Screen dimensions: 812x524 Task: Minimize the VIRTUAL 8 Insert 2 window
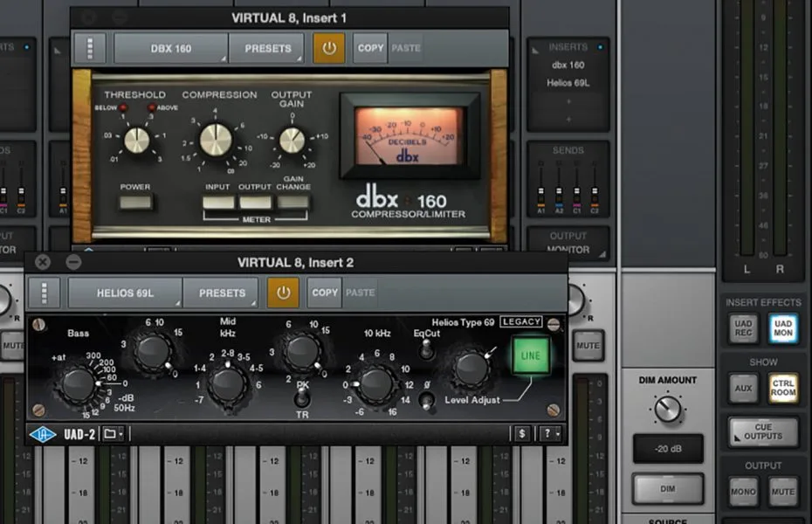[x=73, y=262]
